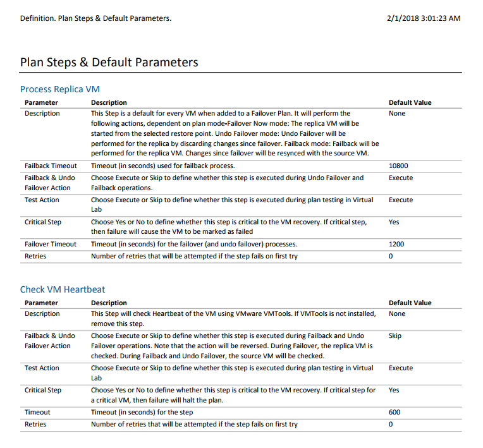The width and height of the screenshot is (483, 448).
Task: Select the Heartbeat Timeout value 600
Action: 394,412
